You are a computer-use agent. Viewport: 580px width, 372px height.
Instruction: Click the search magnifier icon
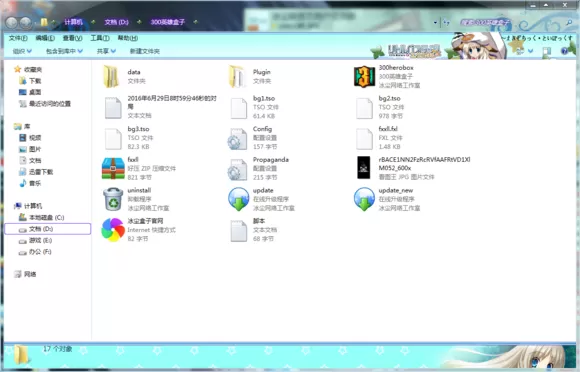click(569, 23)
